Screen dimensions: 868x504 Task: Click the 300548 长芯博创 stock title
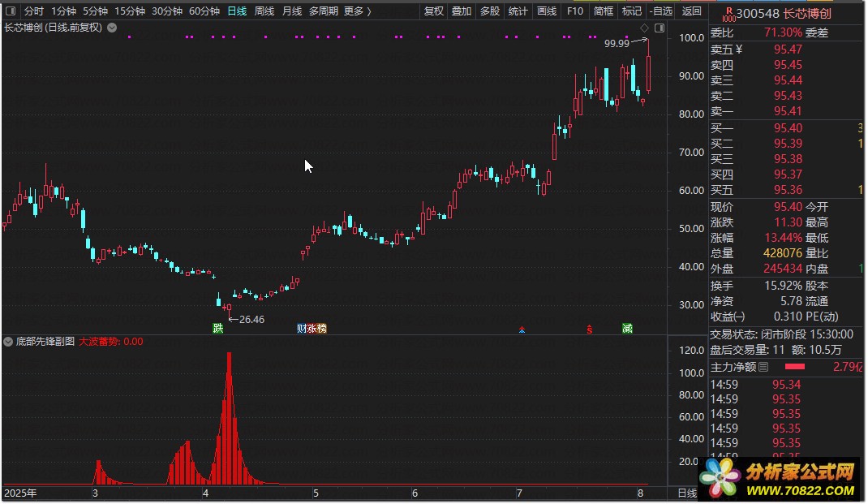[x=784, y=14]
